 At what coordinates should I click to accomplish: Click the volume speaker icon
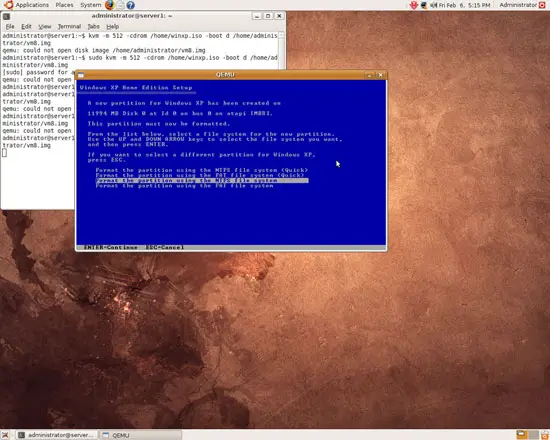coord(434,5)
